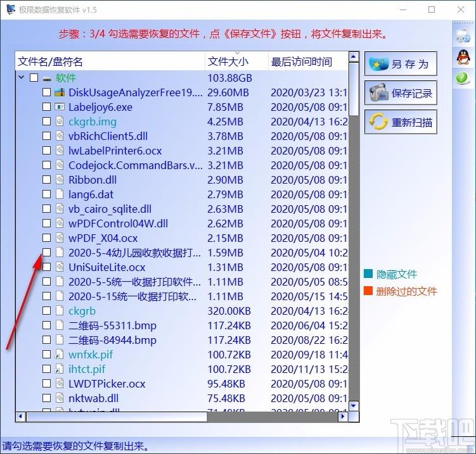
Task: Click the vertical scrollbar down arrow
Action: tap(354, 406)
